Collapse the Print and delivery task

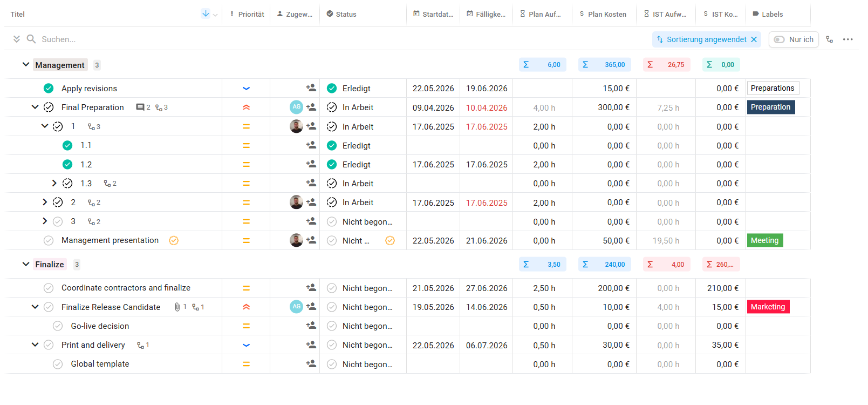35,345
